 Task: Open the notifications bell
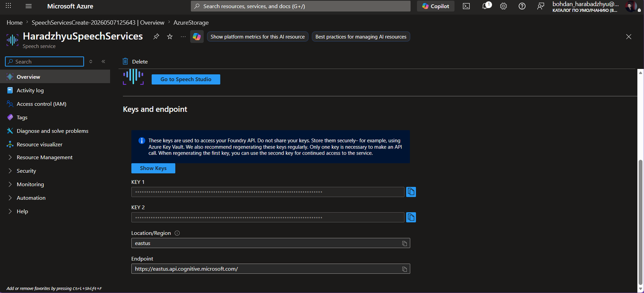point(485,6)
